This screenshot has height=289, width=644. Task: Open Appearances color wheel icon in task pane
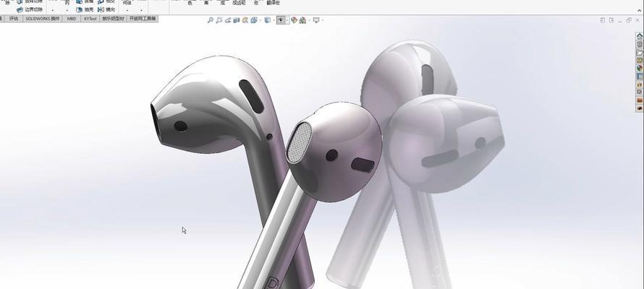pos(640,68)
